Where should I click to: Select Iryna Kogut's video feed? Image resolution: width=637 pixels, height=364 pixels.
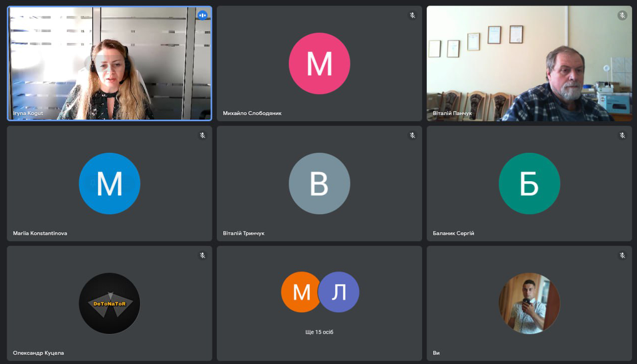click(109, 64)
